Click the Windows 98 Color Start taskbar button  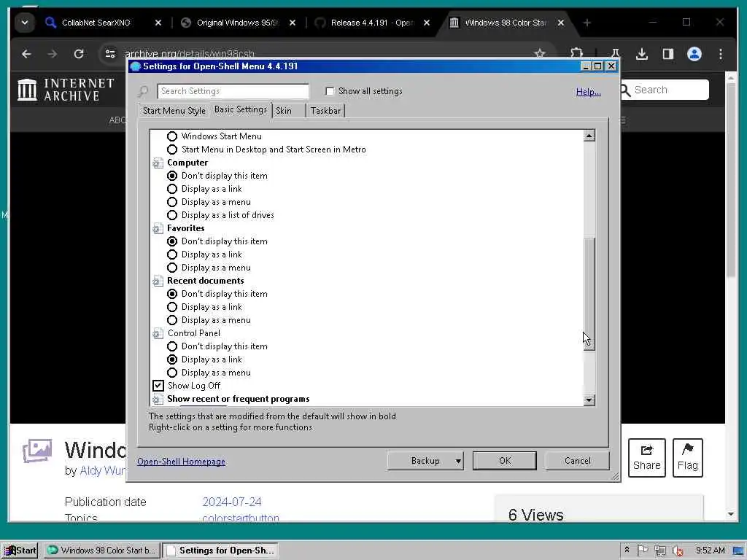pos(101,550)
